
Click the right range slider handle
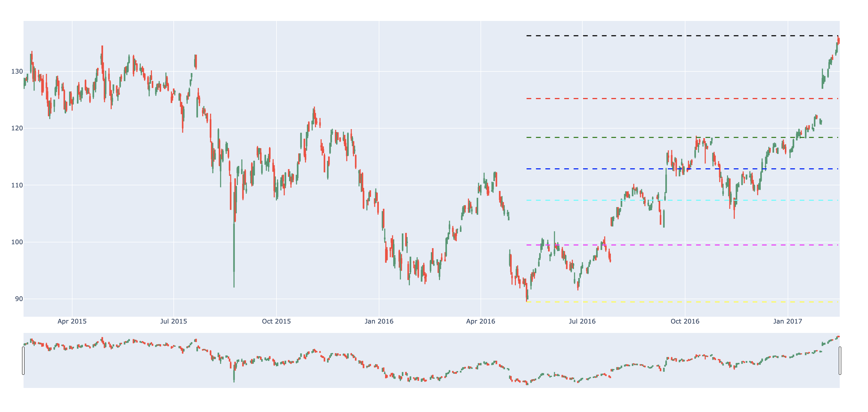pyautogui.click(x=840, y=360)
